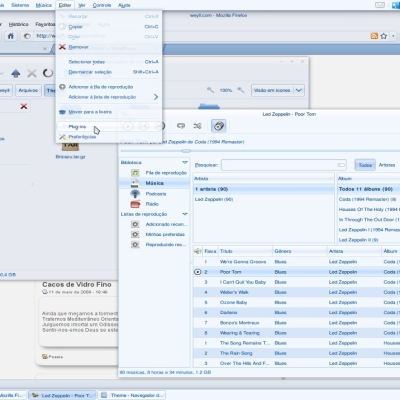The image size is (400, 400).
Task: Collapse the Biblioteca section arrow
Action: click(185, 162)
